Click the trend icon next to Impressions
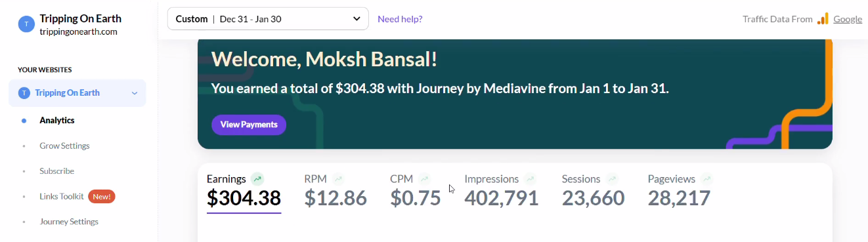 530,178
